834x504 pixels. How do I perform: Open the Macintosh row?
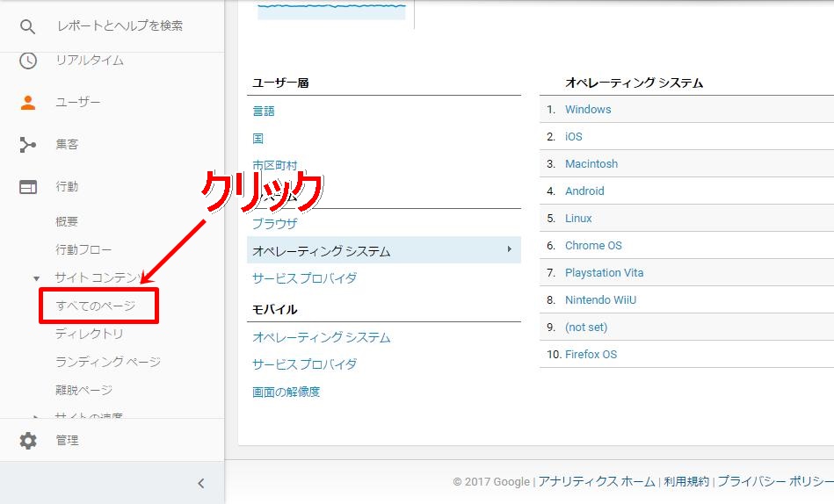(591, 163)
